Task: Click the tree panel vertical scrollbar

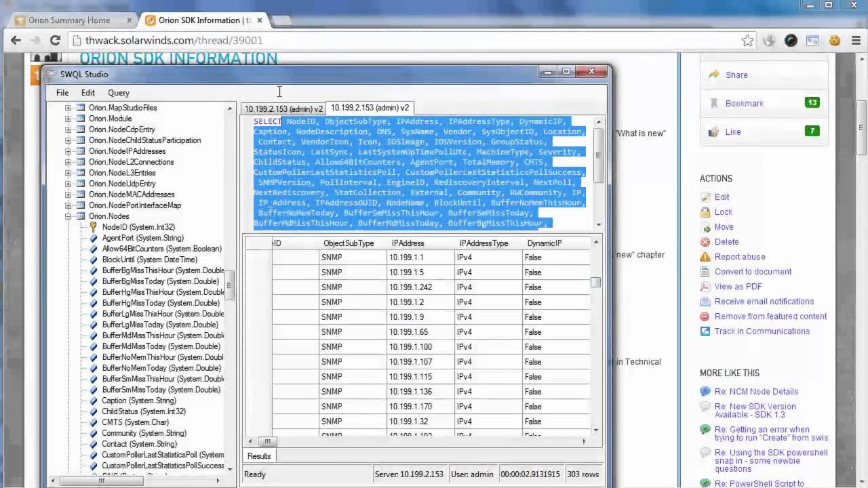Action: (x=231, y=285)
